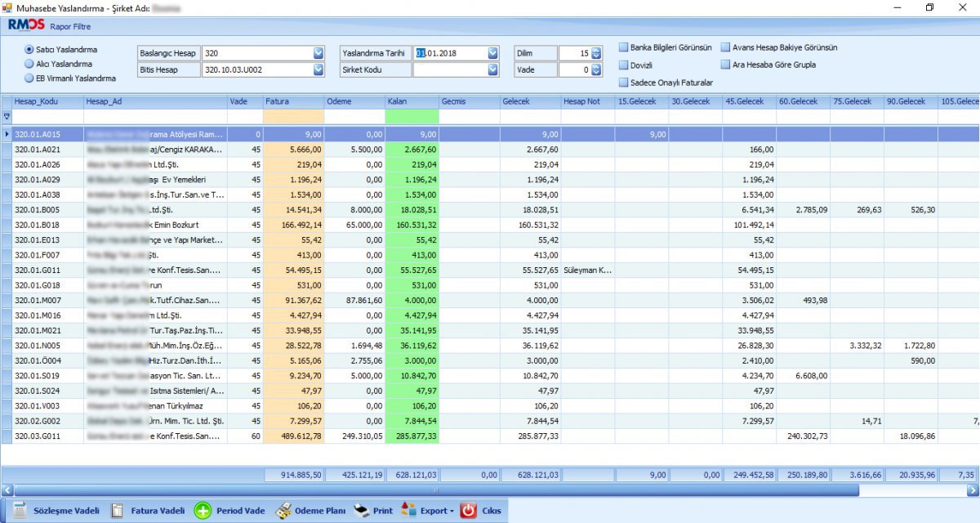Open the Yaslandırma Tarihi date picker
The image size is (980, 523).
pos(492,53)
